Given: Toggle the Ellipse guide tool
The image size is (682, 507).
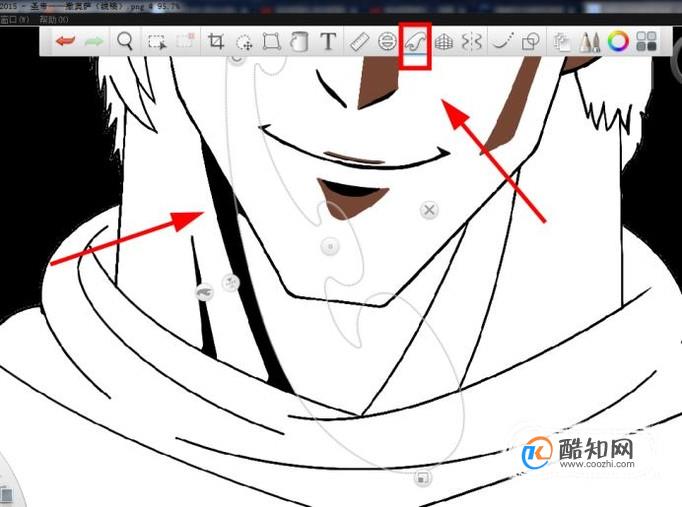Looking at the screenshot, I should [387, 42].
